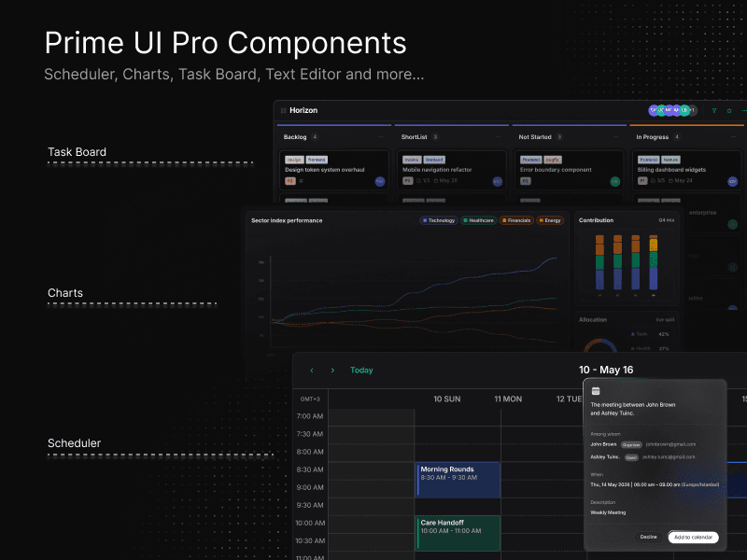
Task: Collapse the In Progress column using its dash
Action: coord(734,137)
